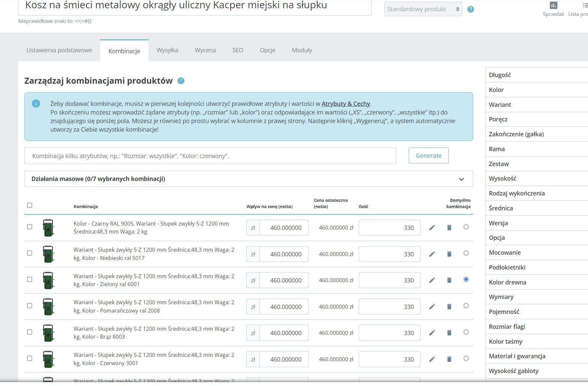
Task: Click the Sprzedaż chart icon
Action: 553,5
